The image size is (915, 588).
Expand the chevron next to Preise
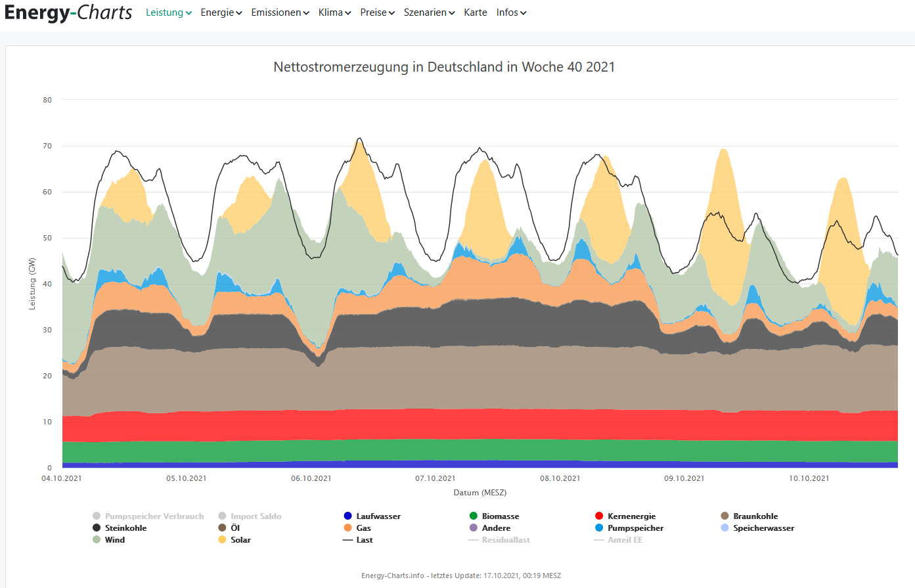[x=391, y=13]
